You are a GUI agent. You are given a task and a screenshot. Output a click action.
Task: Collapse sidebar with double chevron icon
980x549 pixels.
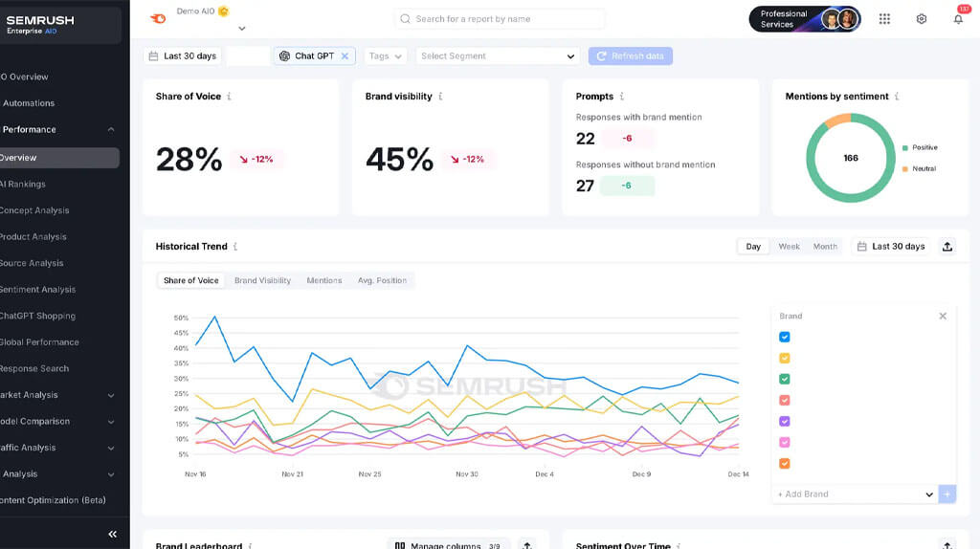click(112, 534)
